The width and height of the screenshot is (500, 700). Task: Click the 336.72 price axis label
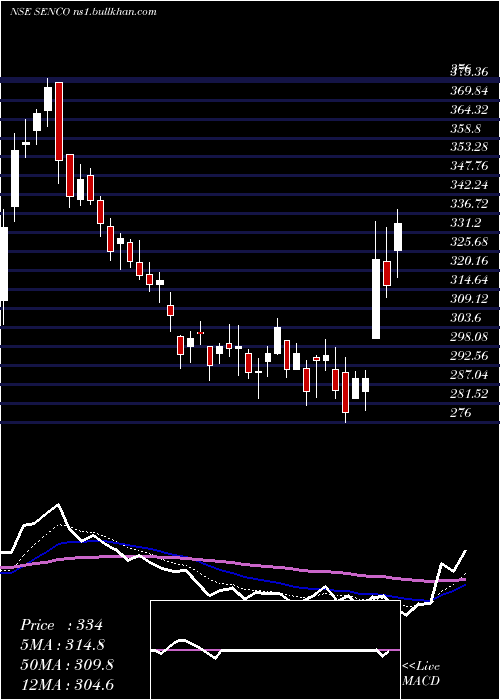point(470,204)
